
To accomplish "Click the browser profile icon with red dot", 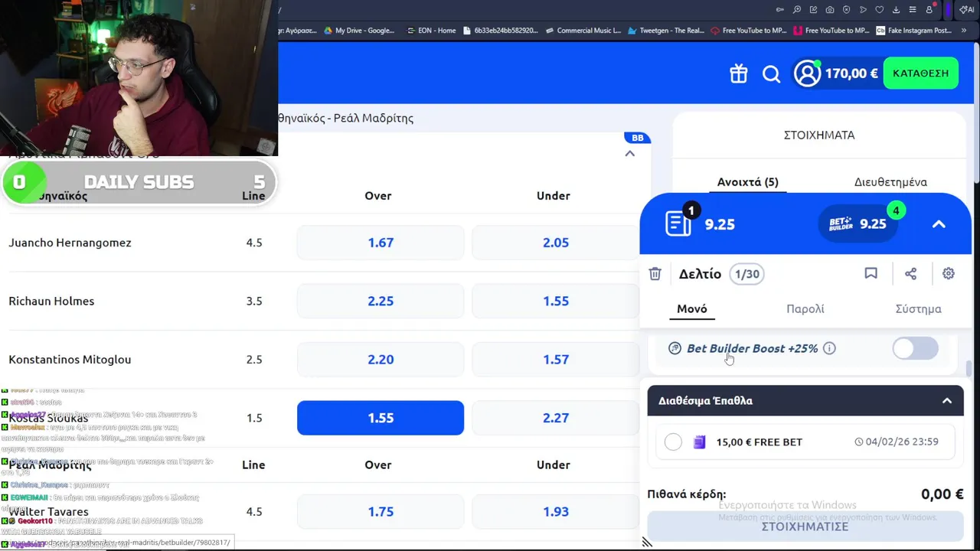I will pyautogui.click(x=930, y=9).
